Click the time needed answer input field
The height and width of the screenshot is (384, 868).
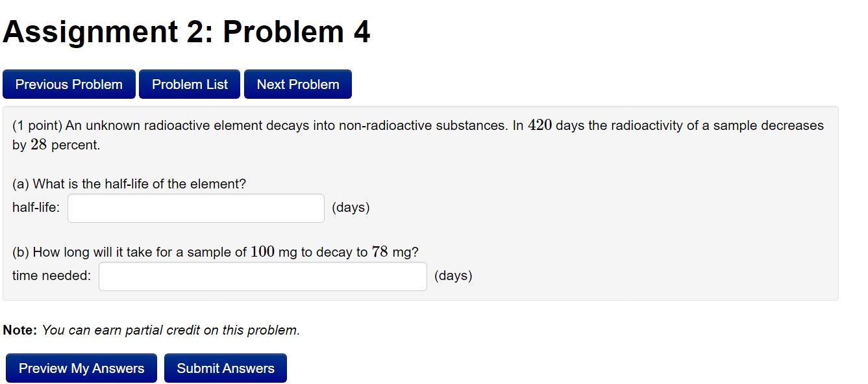[262, 275]
